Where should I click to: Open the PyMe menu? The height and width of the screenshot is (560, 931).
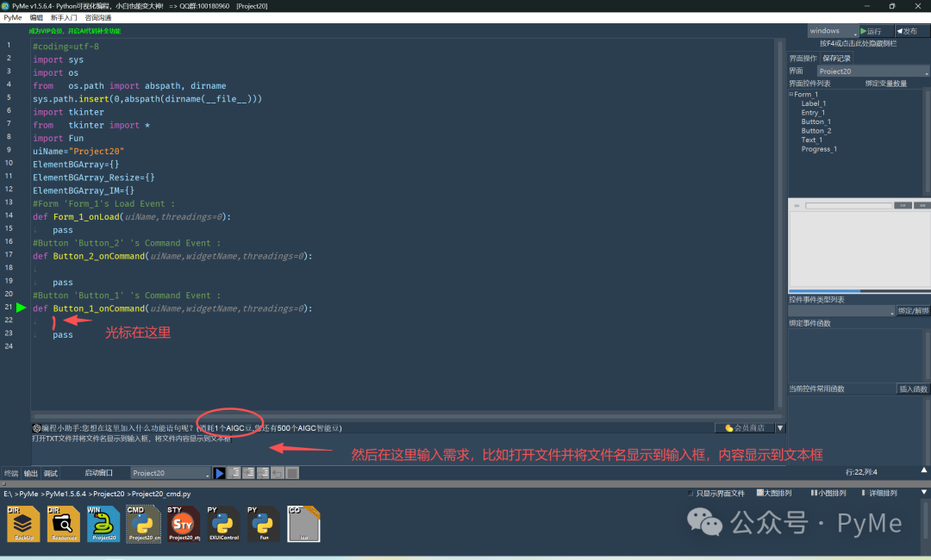pyautogui.click(x=12, y=18)
